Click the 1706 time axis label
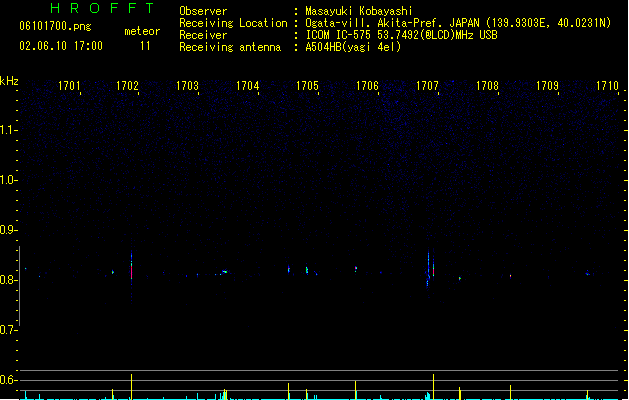Image resolution: width=629 pixels, height=400 pixels. (367, 86)
